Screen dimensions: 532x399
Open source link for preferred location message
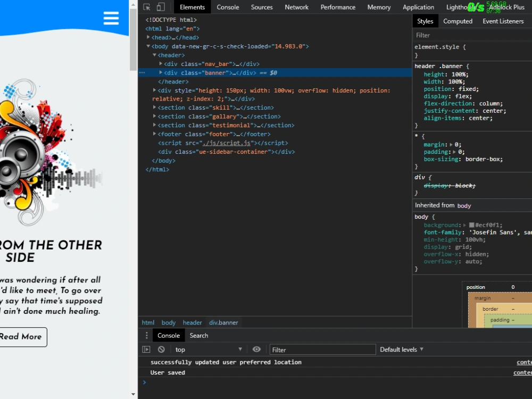tap(524, 362)
